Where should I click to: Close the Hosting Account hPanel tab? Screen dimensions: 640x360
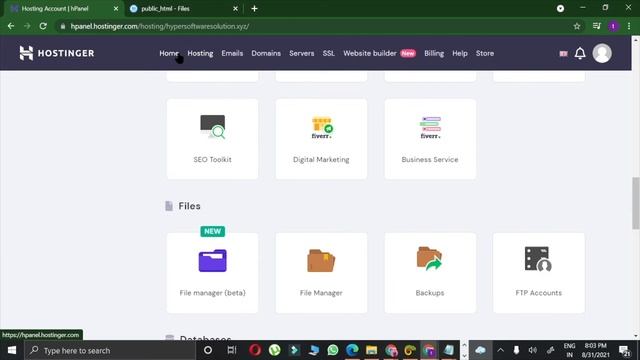(116, 9)
